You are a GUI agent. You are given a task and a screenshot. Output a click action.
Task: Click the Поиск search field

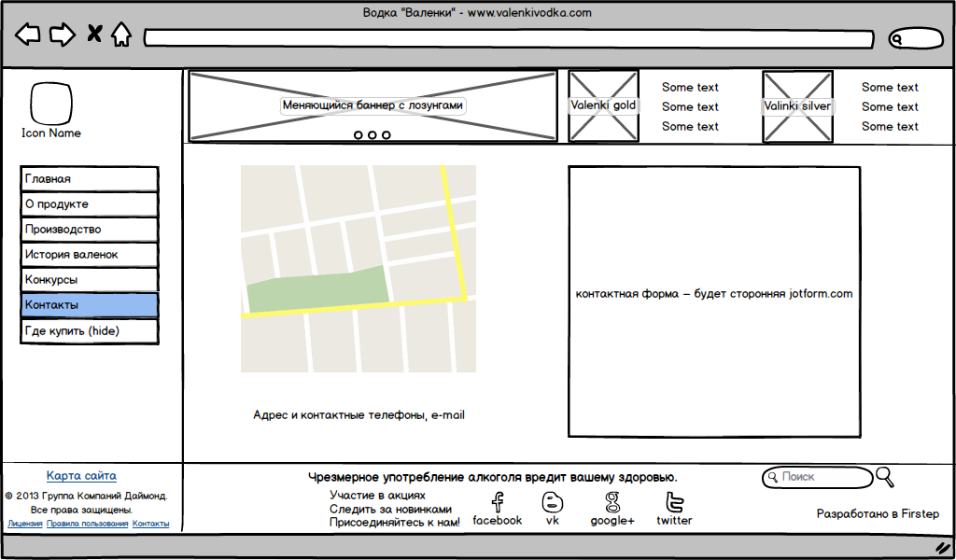(818, 477)
